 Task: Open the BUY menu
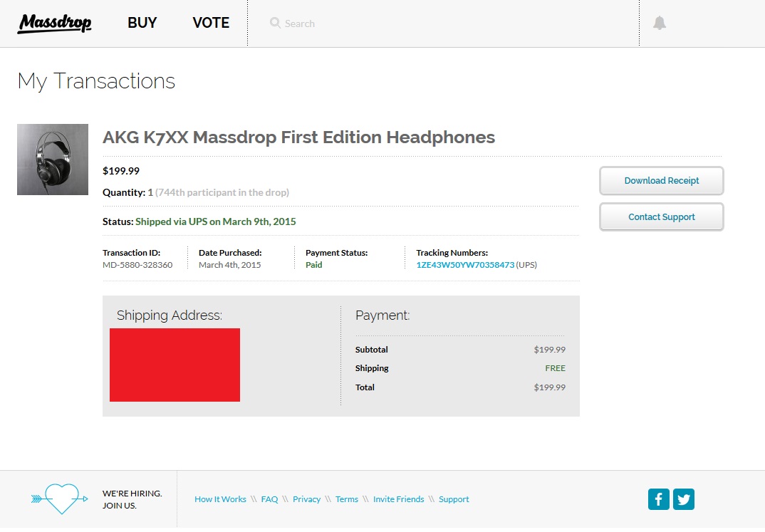pyautogui.click(x=142, y=23)
